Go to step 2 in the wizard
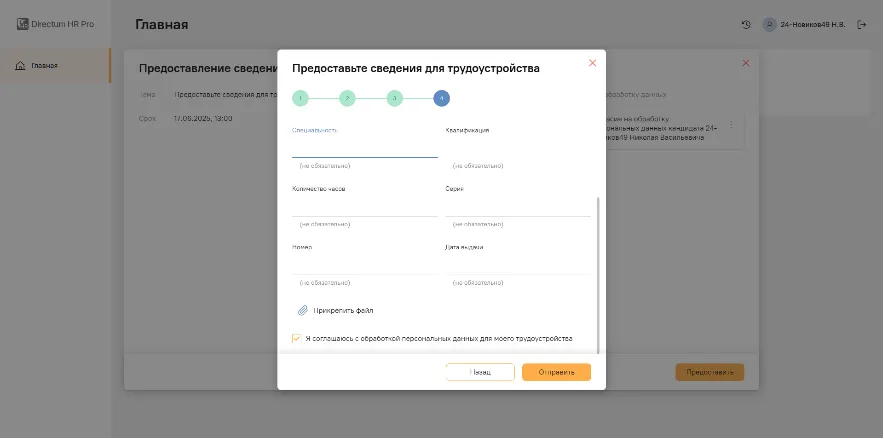 point(347,98)
